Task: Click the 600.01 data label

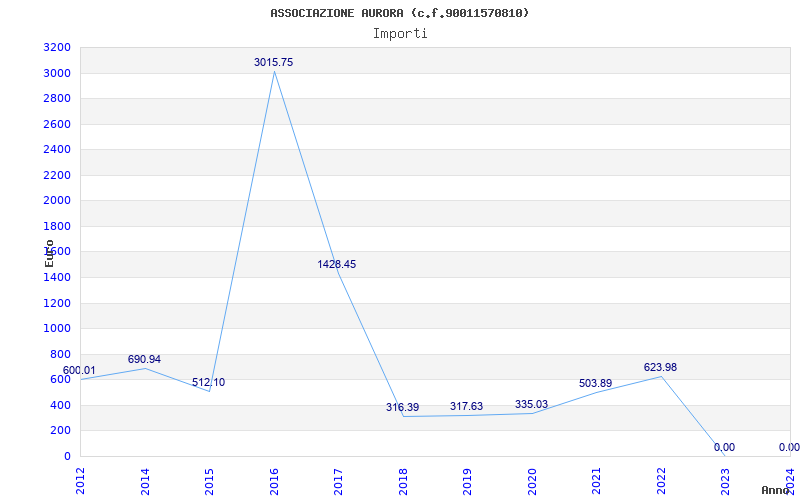Action: point(79,370)
